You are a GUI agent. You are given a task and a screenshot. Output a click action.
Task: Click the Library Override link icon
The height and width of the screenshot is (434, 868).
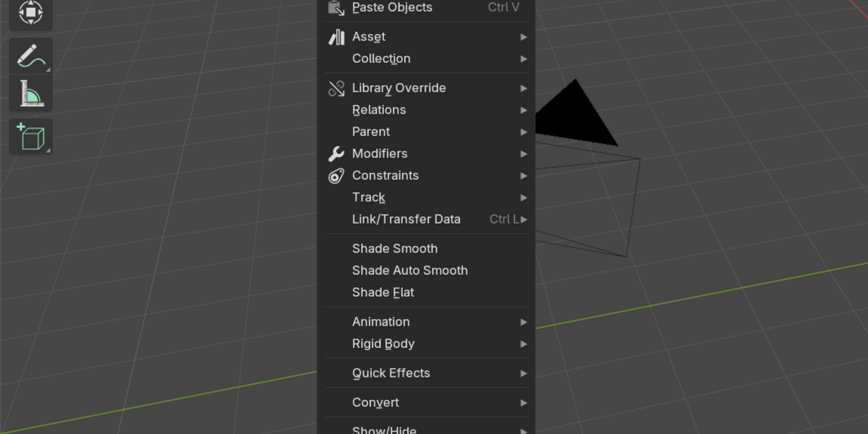[x=336, y=88]
